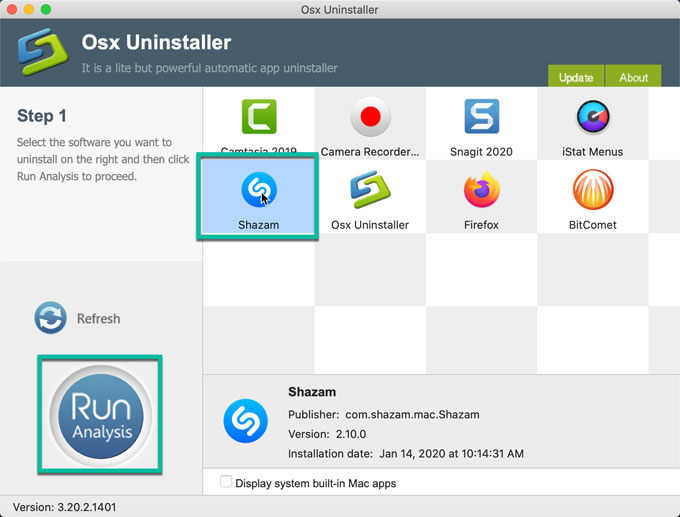This screenshot has height=517, width=680.
Task: Click the yellow minimize window button
Action: (x=29, y=9)
